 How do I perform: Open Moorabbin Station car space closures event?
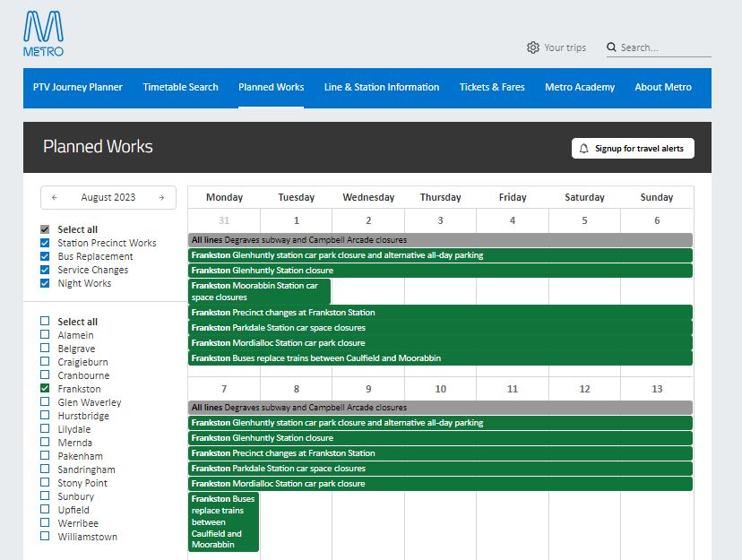(259, 291)
